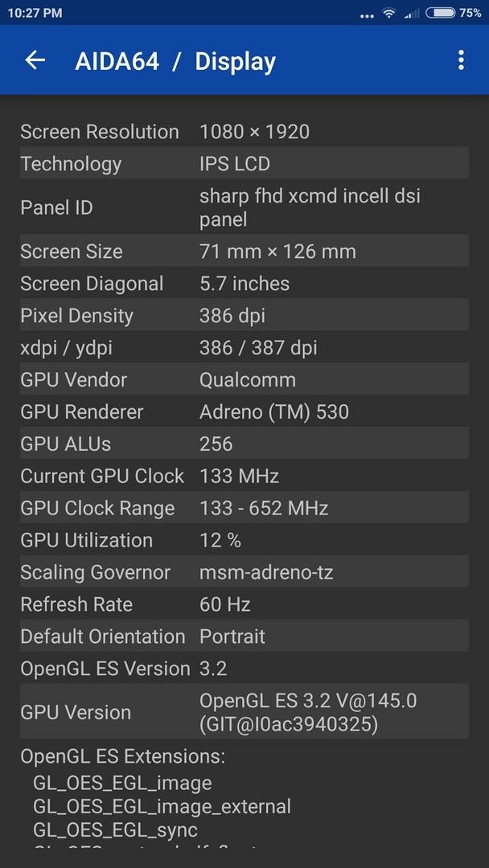Tap the three-dots status bar icon
The width and height of the screenshot is (489, 868).
(x=367, y=16)
